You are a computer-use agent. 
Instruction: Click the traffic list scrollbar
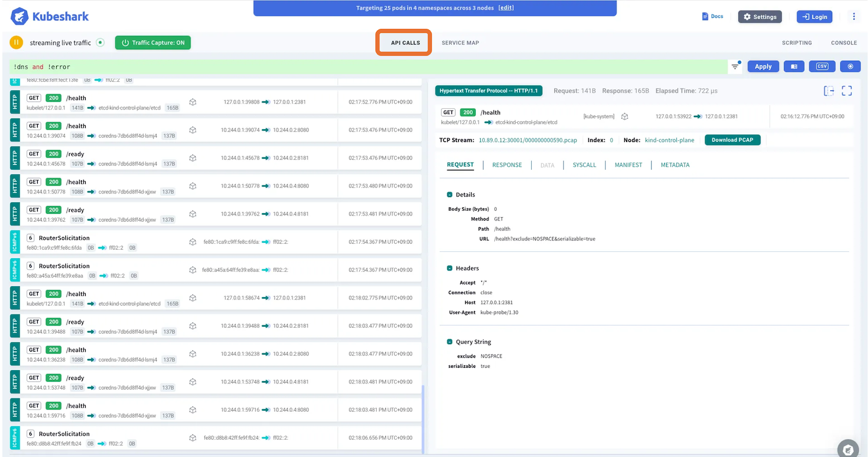423,419
